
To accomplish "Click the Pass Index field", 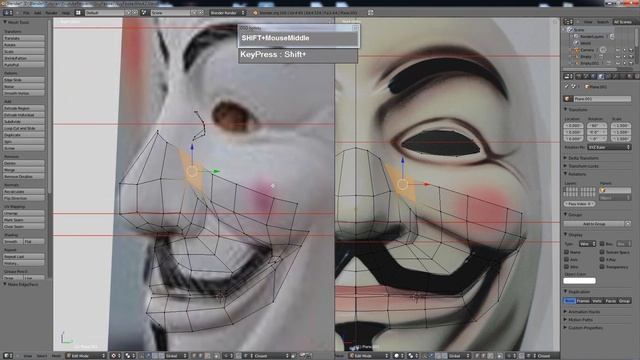I will tap(579, 204).
